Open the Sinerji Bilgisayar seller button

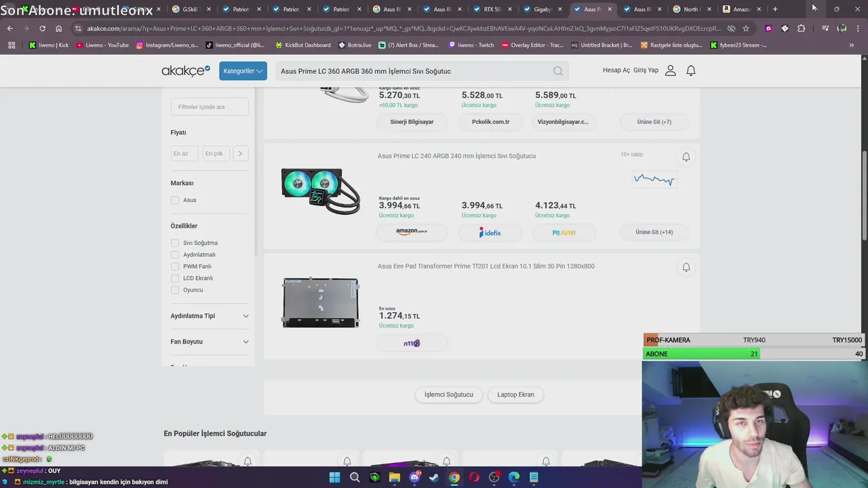(x=412, y=122)
